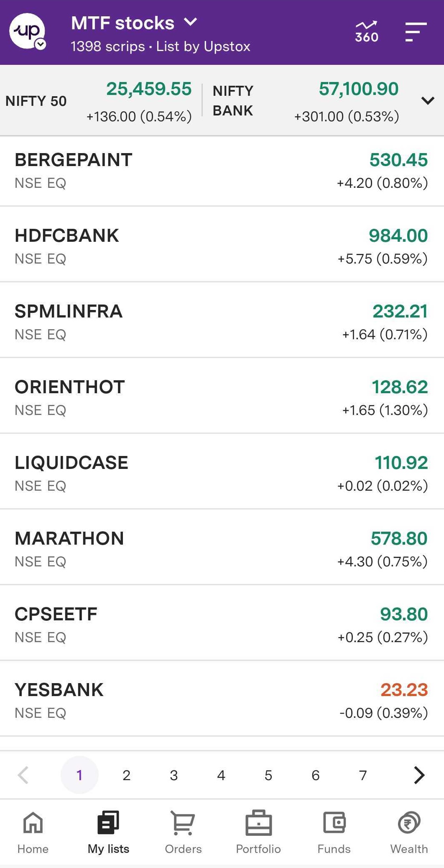Open the BERGEPAINT stock row
444x868 pixels.
point(222,170)
